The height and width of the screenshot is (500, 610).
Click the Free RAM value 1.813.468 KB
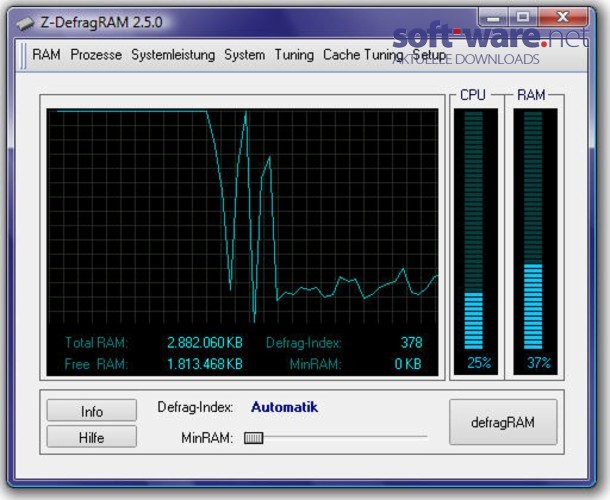(x=205, y=364)
